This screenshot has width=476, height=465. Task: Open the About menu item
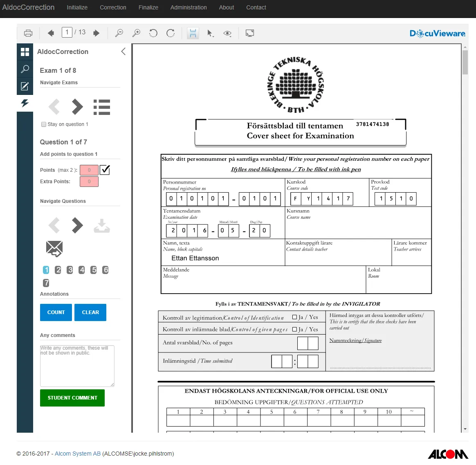pyautogui.click(x=227, y=8)
